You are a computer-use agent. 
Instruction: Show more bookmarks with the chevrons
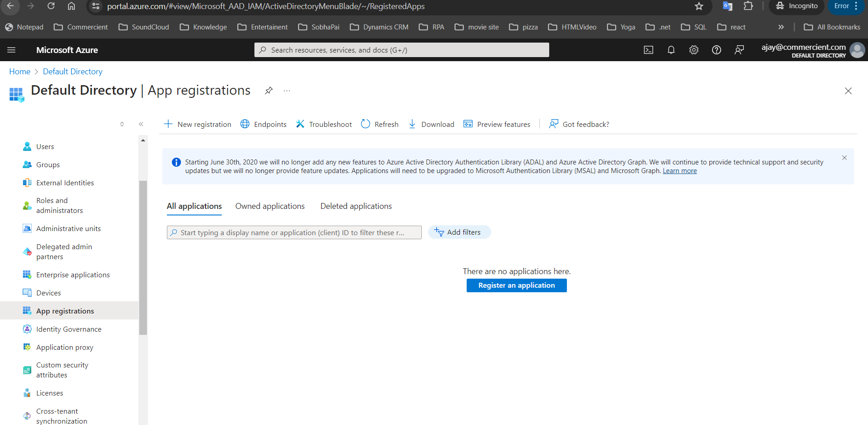781,27
